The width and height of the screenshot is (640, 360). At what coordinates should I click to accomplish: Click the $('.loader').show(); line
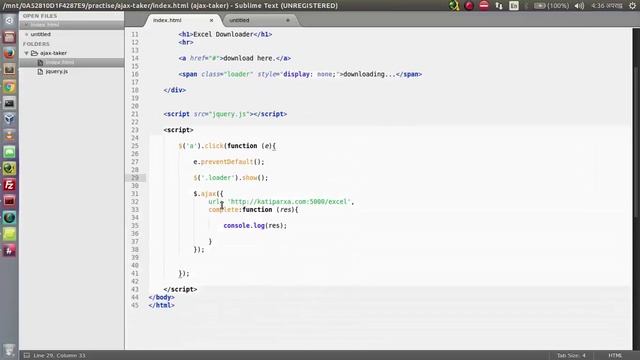click(231, 178)
